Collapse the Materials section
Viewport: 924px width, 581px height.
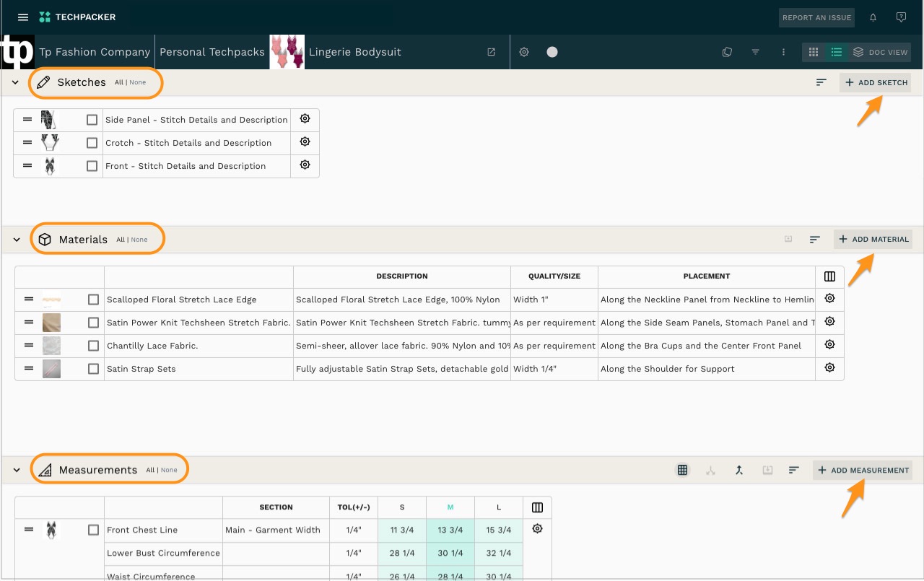tap(17, 240)
